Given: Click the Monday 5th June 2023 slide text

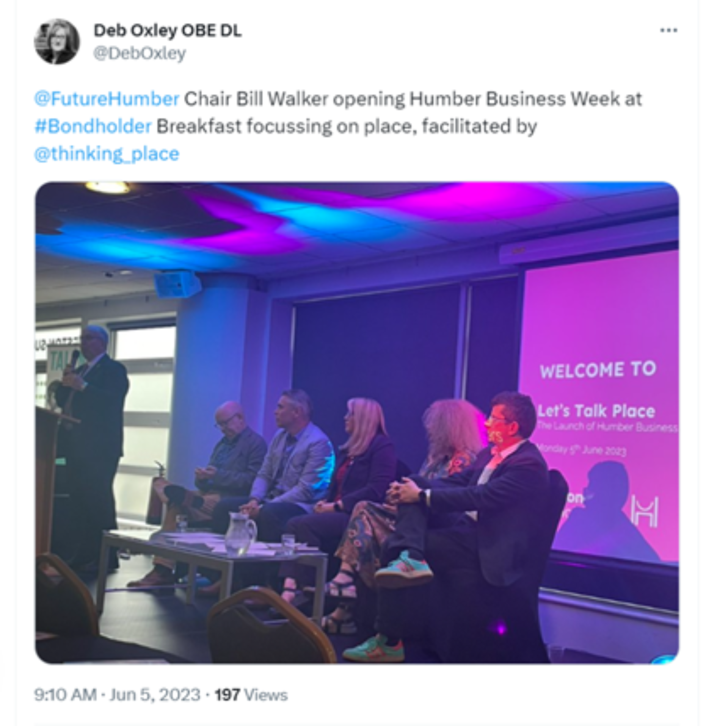Looking at the screenshot, I should (x=582, y=449).
